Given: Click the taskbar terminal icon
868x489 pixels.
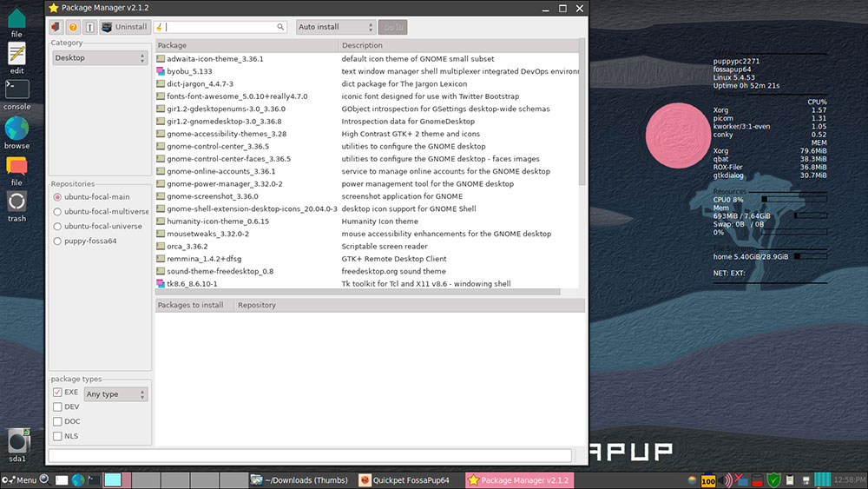Looking at the screenshot, I should pyautogui.click(x=94, y=480).
